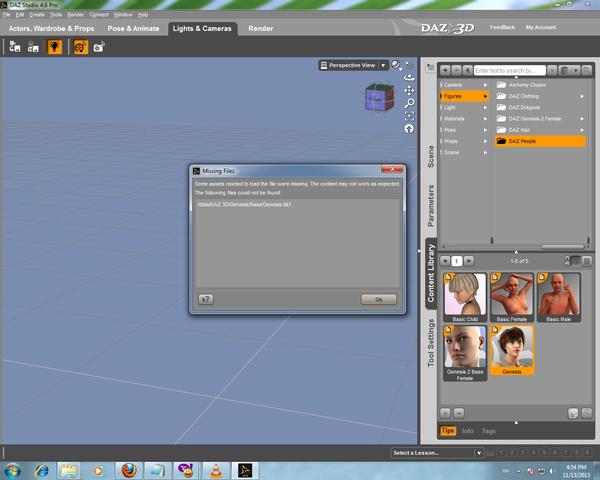Click the new camera toolbar icon

coord(99,47)
